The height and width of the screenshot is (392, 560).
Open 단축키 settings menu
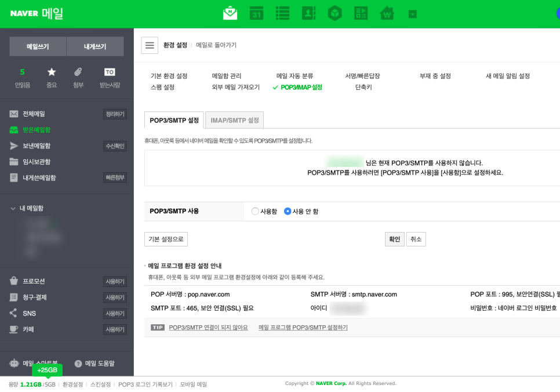363,87
